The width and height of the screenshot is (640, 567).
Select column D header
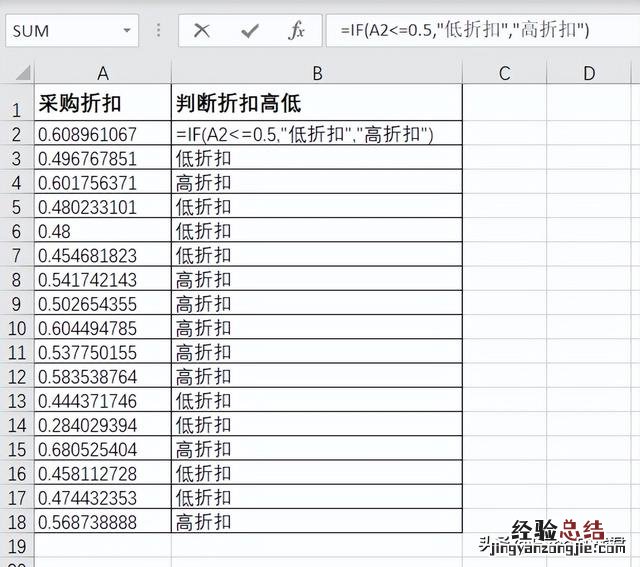click(588, 73)
